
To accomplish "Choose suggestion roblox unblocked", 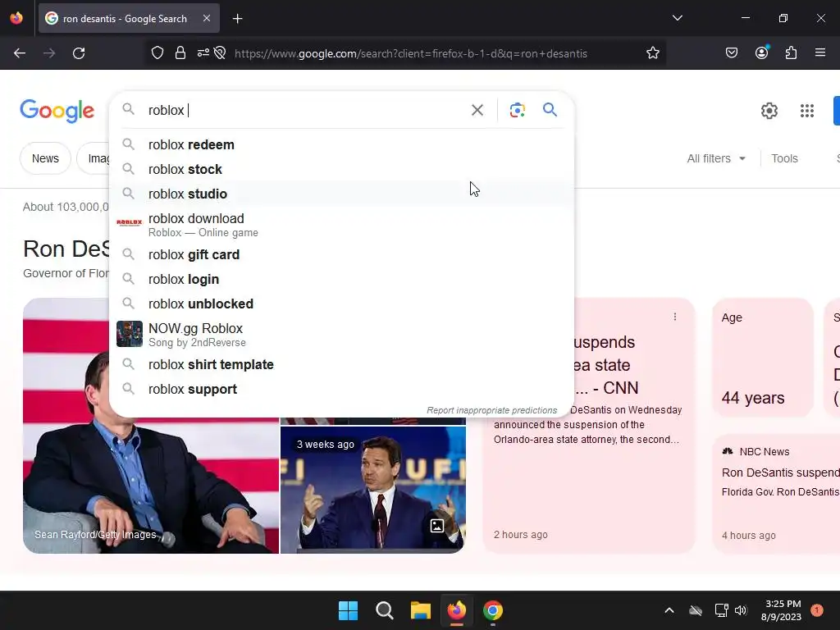I will (x=341, y=304).
